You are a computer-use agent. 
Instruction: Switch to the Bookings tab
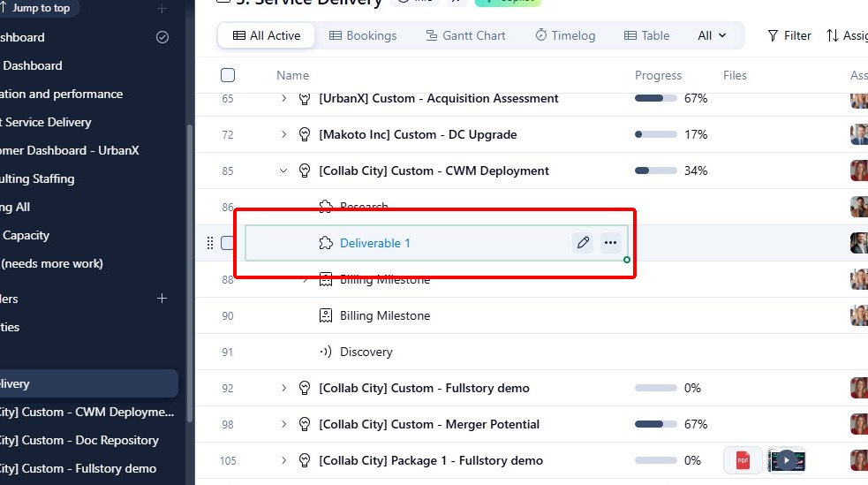363,35
